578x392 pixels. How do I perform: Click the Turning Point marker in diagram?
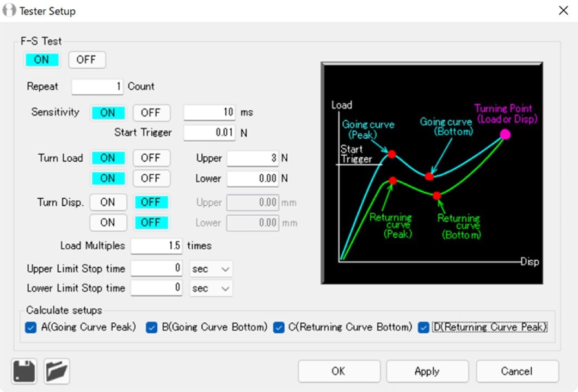(505, 134)
